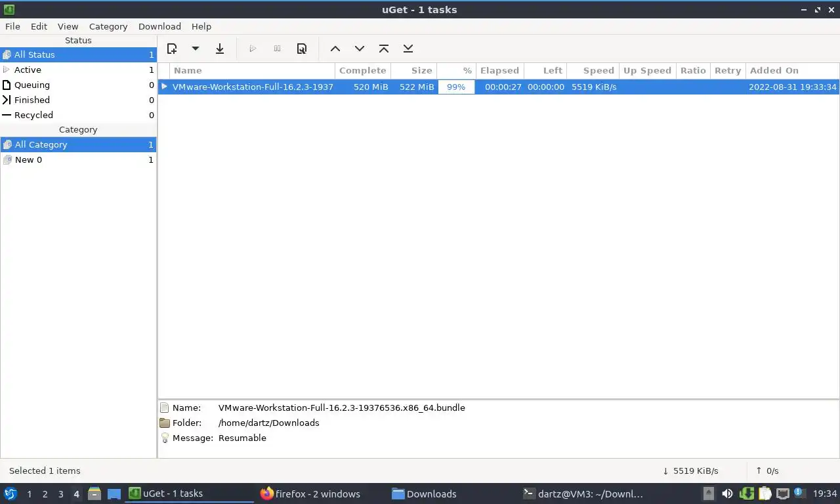Click the Resumable message text

pyautogui.click(x=242, y=438)
